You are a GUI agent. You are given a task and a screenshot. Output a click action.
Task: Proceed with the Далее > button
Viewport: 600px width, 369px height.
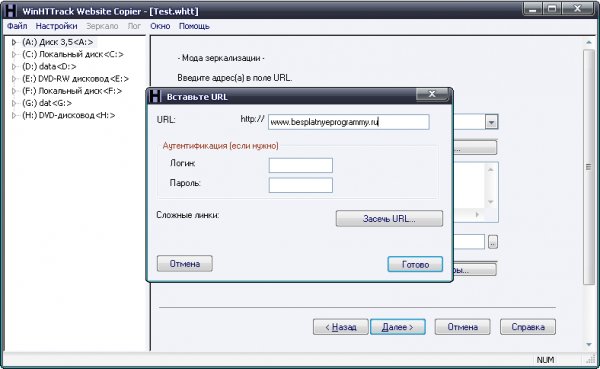(x=398, y=327)
